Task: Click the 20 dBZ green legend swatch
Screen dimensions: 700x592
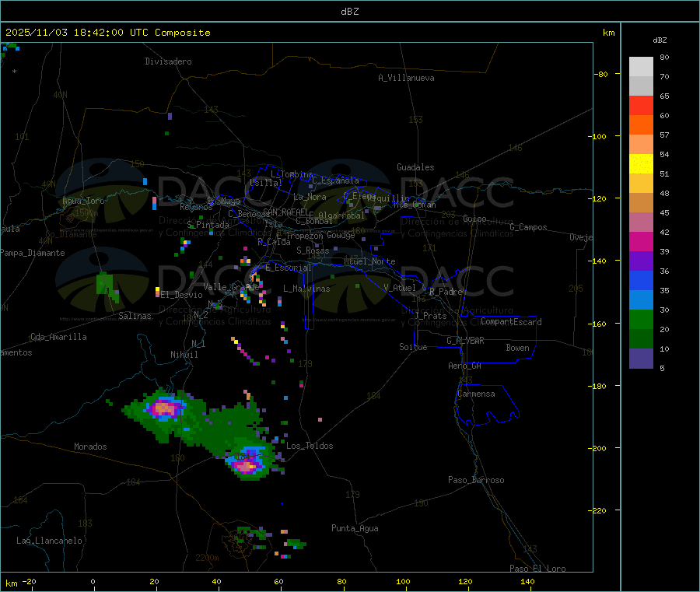Action: pos(641,319)
